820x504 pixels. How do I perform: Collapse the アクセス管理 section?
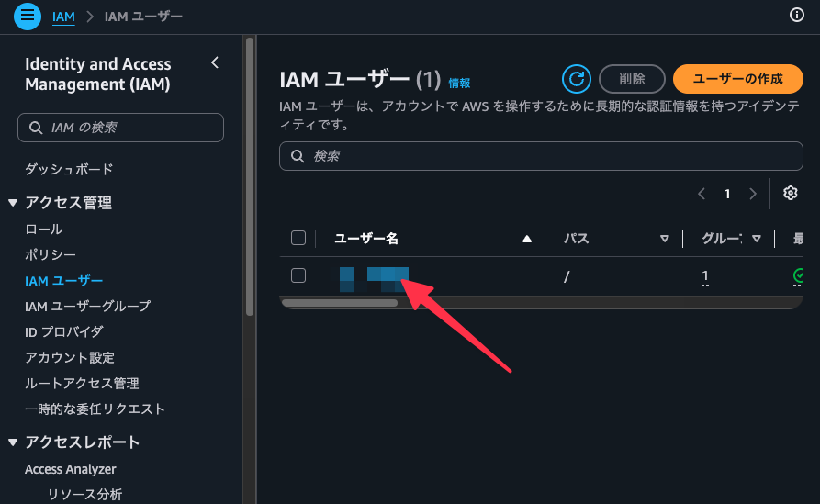(13, 203)
